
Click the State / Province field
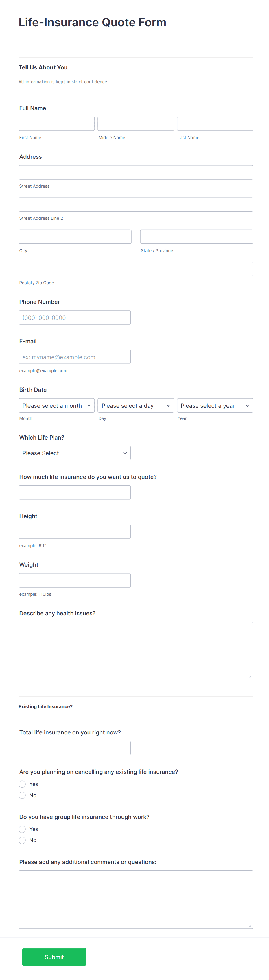pyautogui.click(x=196, y=236)
